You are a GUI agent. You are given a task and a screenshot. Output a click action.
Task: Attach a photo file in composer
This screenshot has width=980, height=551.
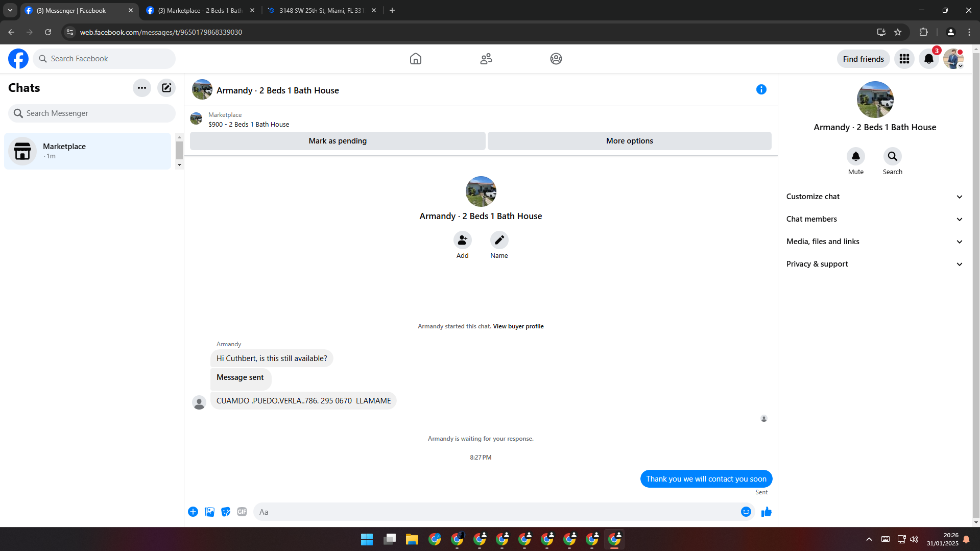(209, 512)
